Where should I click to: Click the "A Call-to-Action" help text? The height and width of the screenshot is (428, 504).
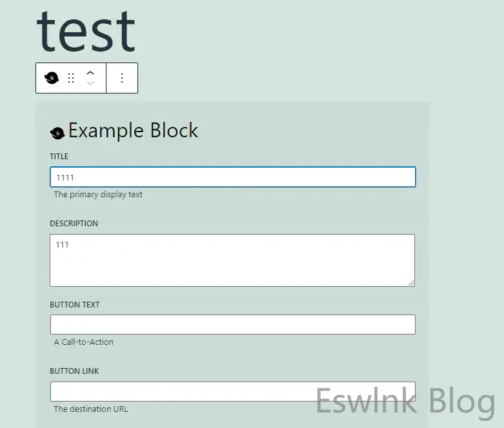[x=83, y=342]
